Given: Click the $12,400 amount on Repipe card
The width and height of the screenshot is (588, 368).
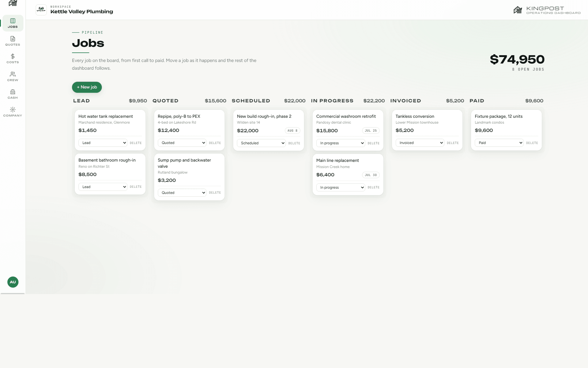Looking at the screenshot, I should (168, 130).
